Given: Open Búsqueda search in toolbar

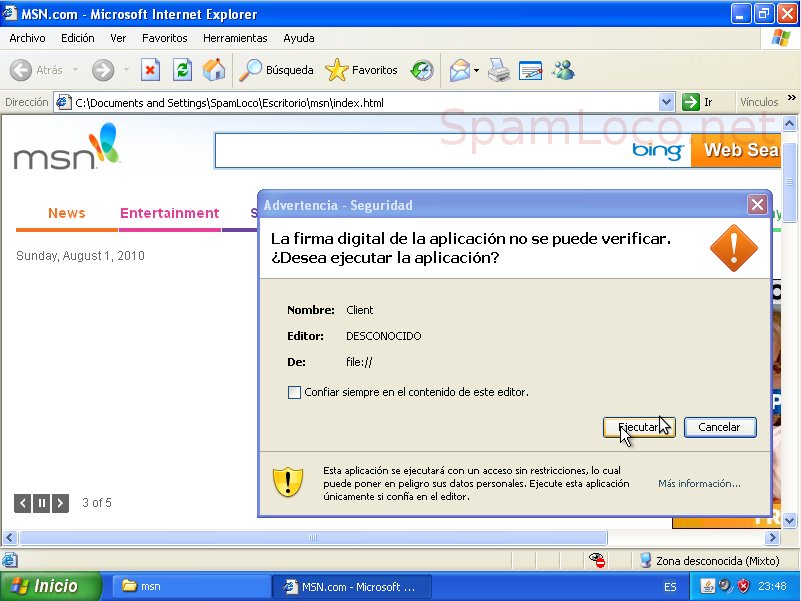Looking at the screenshot, I should [x=276, y=70].
